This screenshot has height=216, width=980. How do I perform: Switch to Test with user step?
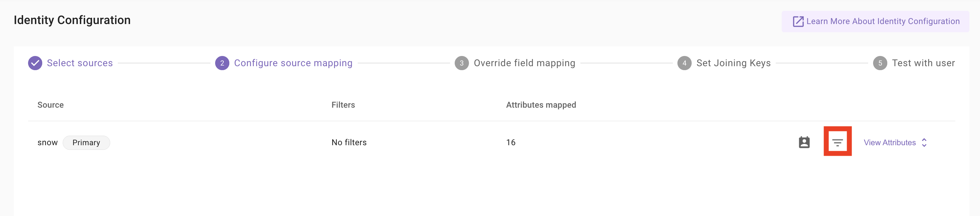923,63
